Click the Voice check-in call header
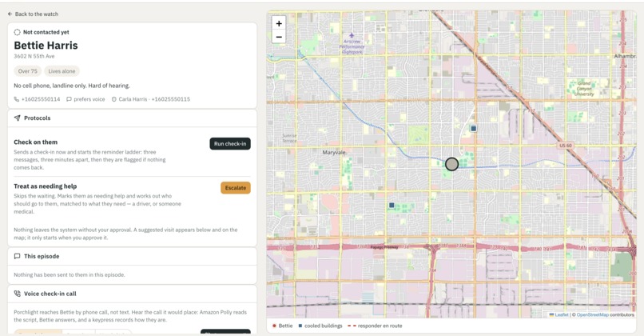 (x=133, y=294)
